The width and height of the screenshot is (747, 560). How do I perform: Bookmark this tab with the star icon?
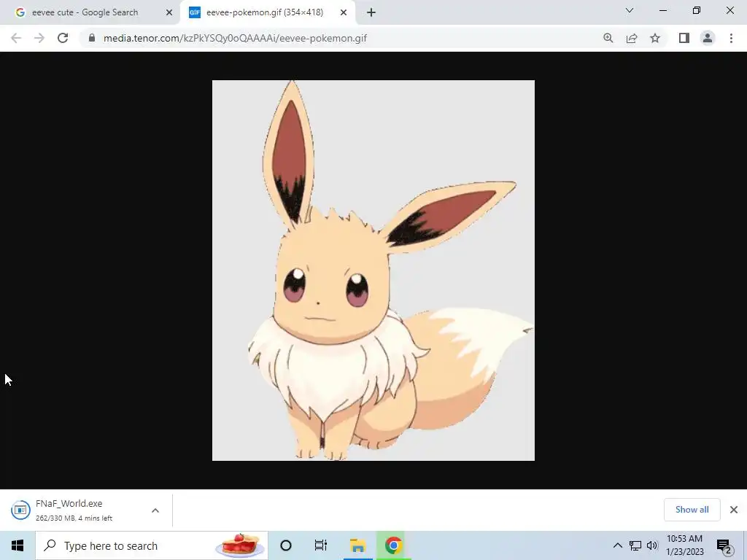[x=655, y=38]
